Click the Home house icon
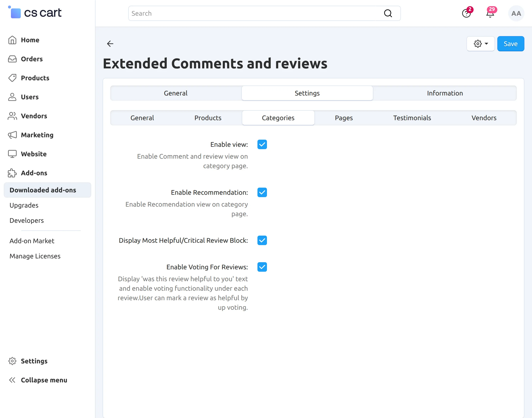Image resolution: width=532 pixels, height=418 pixels. (x=12, y=40)
